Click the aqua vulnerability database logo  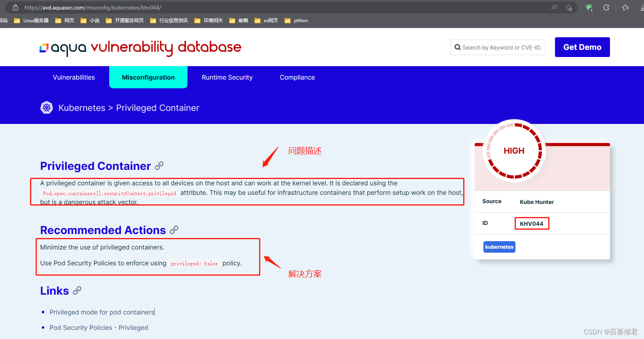(140, 48)
